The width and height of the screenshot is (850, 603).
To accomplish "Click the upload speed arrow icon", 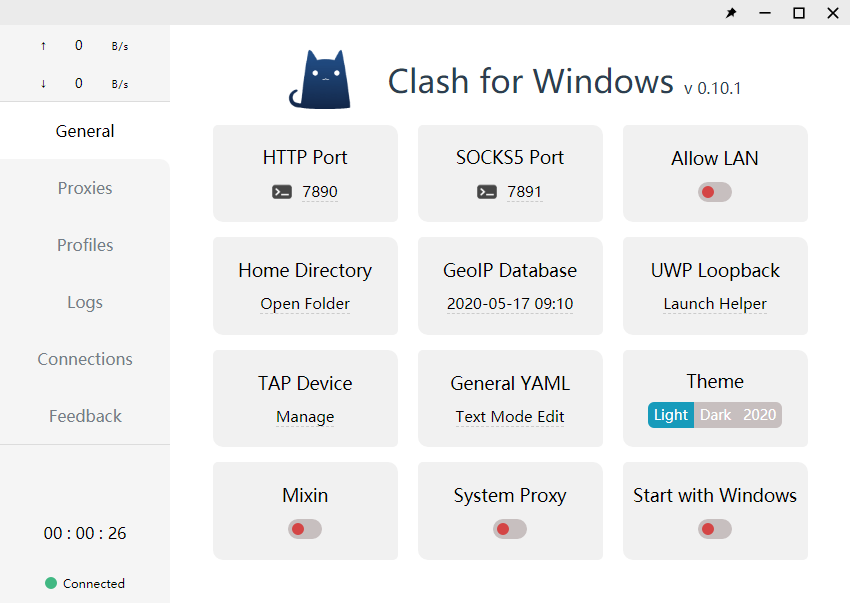I will point(43,46).
